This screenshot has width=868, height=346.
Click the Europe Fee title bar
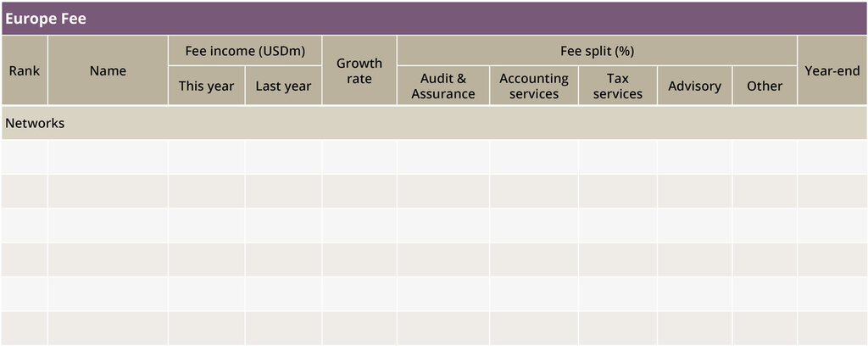coord(433,18)
